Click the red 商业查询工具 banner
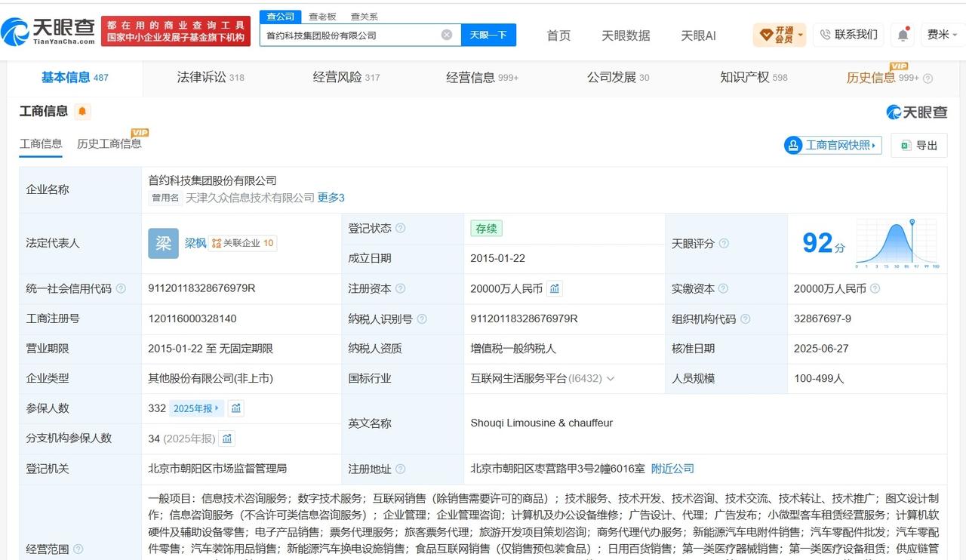The height and width of the screenshot is (560, 966). click(176, 31)
